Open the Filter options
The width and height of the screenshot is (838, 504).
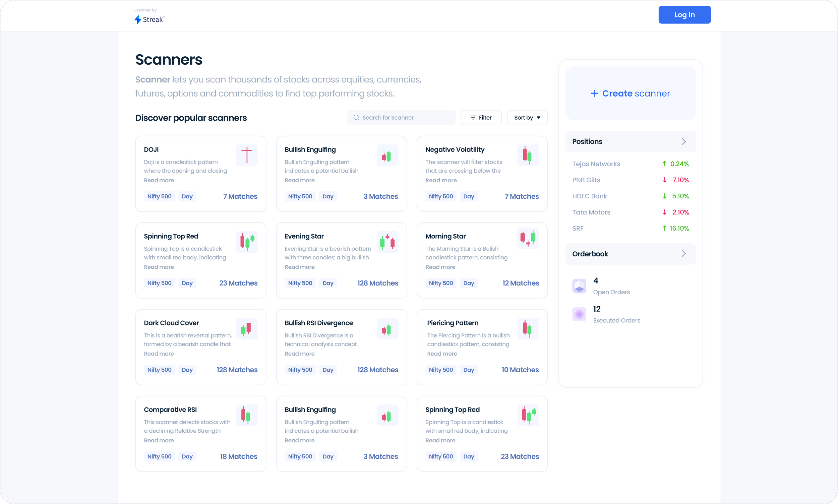[481, 118]
